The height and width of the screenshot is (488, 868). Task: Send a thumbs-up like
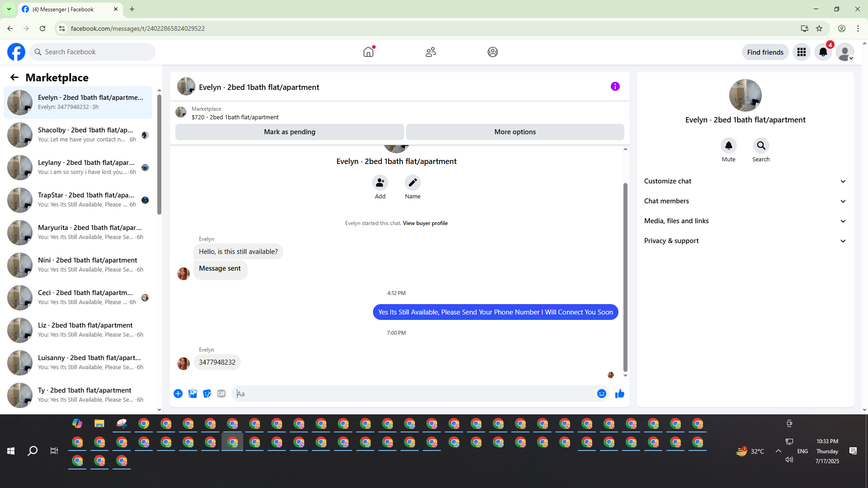pos(620,394)
